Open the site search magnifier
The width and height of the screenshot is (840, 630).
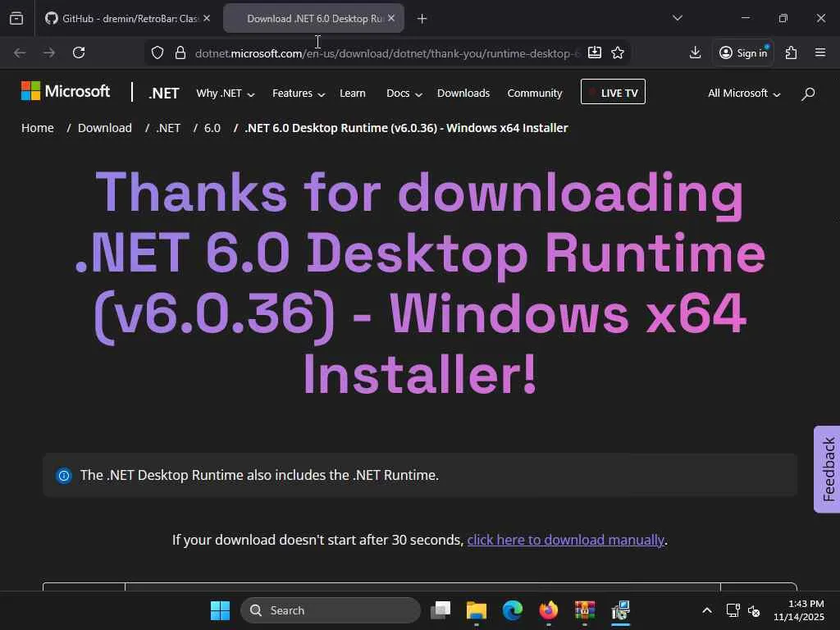point(808,94)
